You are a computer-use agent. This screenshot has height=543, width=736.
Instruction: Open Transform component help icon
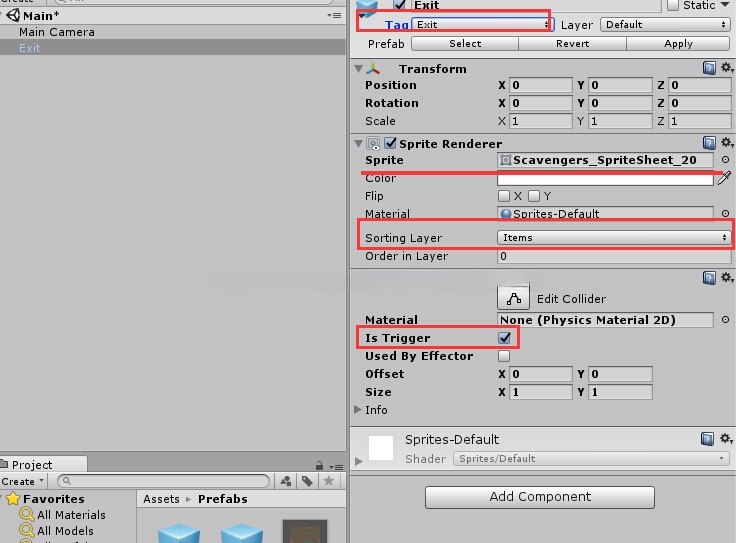tap(709, 68)
